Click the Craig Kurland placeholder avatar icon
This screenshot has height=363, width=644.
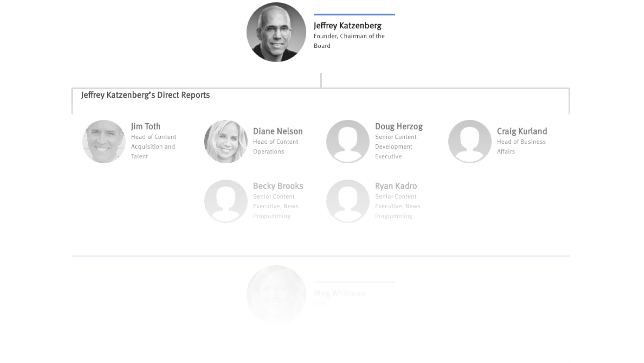point(469,142)
